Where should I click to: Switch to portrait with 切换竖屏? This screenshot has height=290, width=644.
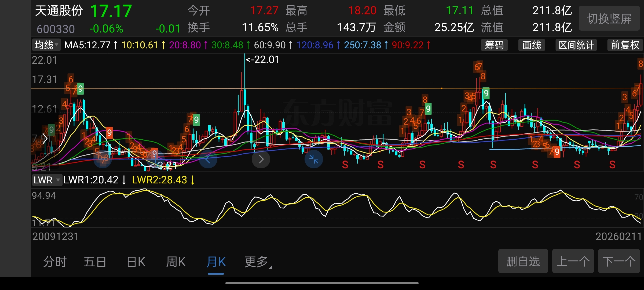click(609, 19)
